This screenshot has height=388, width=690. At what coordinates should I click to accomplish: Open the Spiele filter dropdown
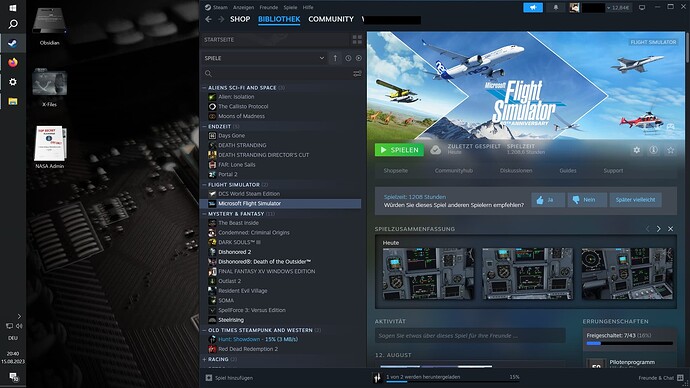pos(264,58)
